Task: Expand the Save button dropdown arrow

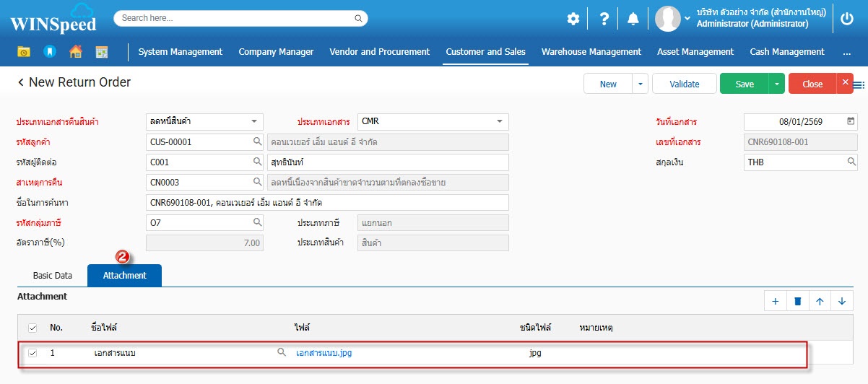Action: (777, 84)
